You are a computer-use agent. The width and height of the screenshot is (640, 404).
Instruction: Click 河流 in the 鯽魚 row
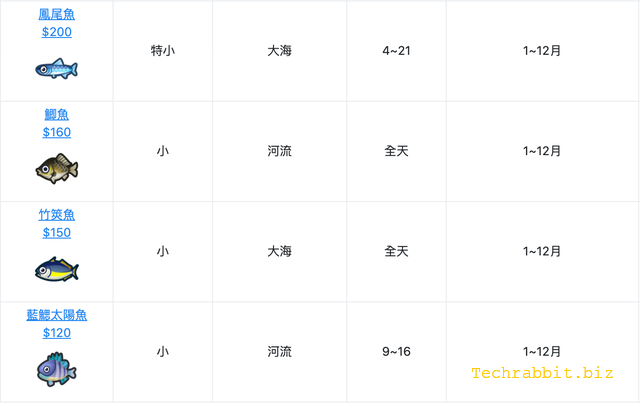(x=279, y=151)
